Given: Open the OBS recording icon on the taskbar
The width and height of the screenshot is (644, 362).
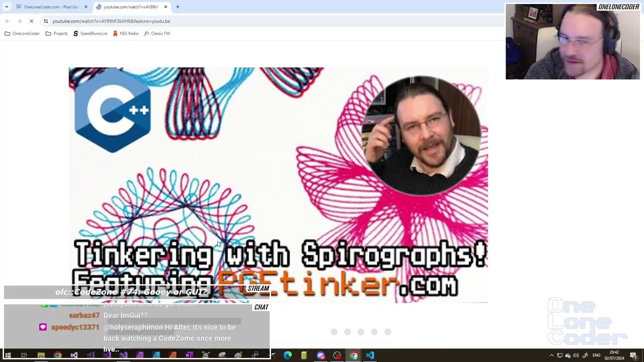Looking at the screenshot, I should [x=337, y=355].
